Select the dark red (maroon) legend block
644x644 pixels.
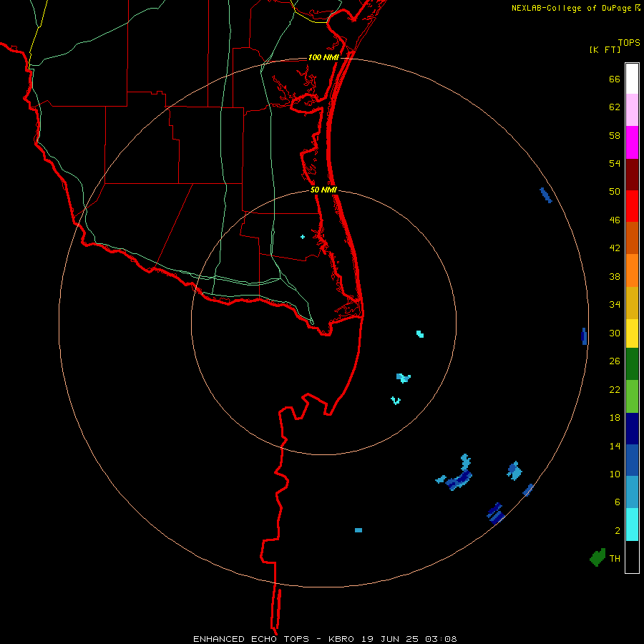(x=632, y=175)
